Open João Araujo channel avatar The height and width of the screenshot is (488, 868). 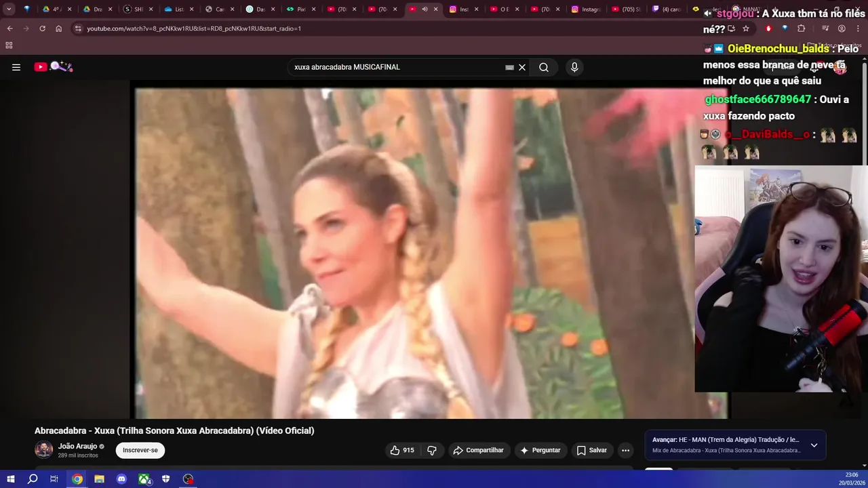coord(43,450)
